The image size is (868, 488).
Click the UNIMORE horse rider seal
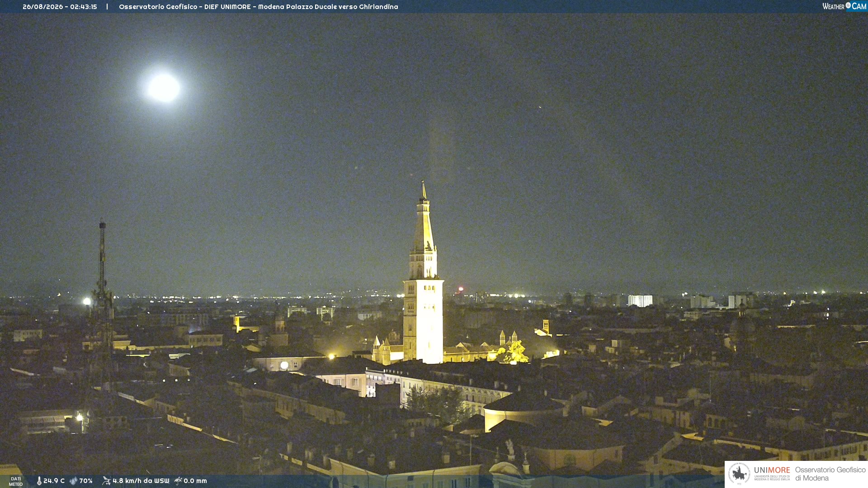tap(739, 474)
